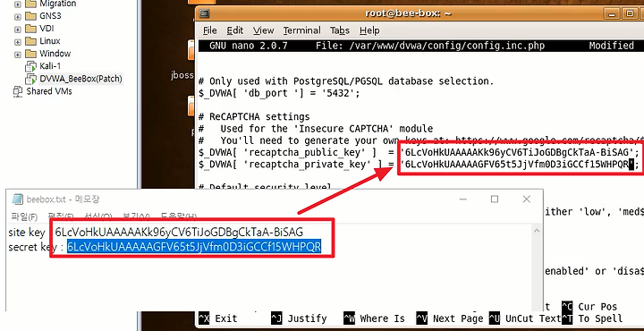Select the Shared VMs entry
Screen dimensions: 644x331
pyautogui.click(x=49, y=91)
